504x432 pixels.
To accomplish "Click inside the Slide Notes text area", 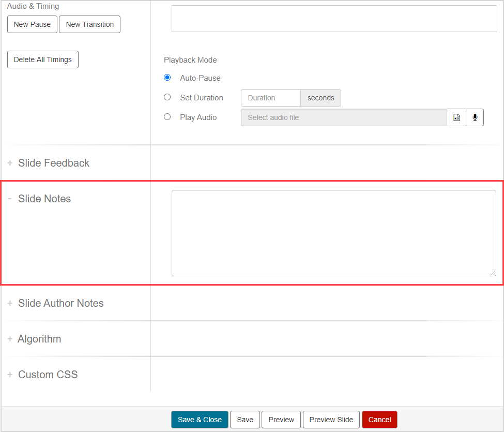I will coord(333,233).
